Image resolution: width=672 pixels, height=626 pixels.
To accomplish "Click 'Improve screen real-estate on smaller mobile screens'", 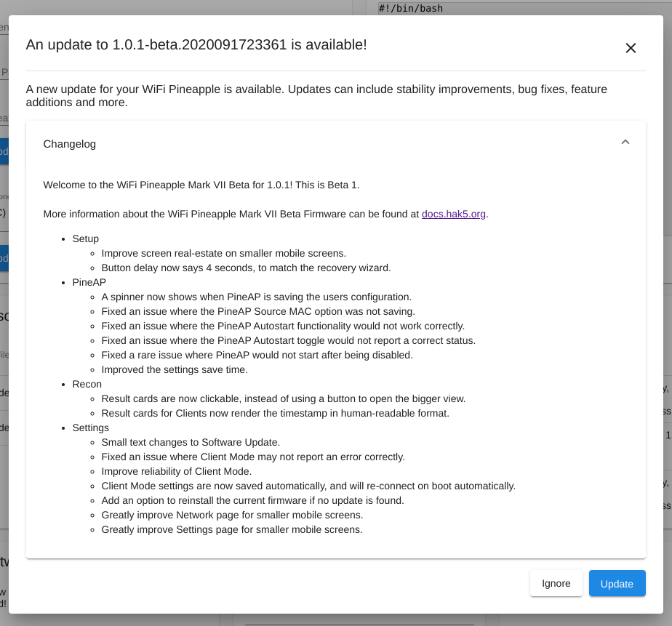I will click(224, 253).
